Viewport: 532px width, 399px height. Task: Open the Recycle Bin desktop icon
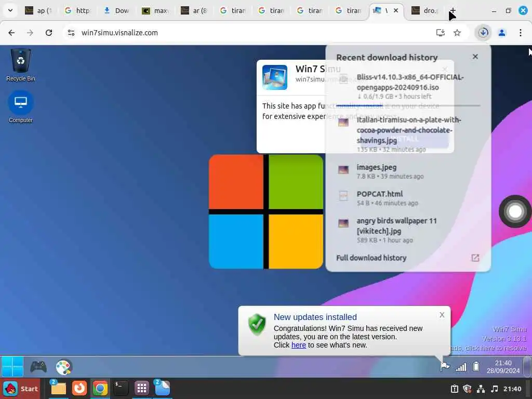[21, 65]
